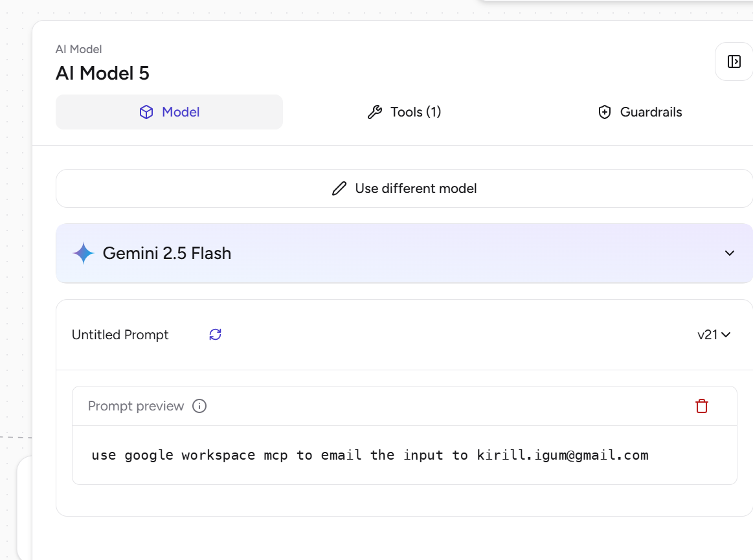Click the Model tab cube icon

(x=146, y=112)
